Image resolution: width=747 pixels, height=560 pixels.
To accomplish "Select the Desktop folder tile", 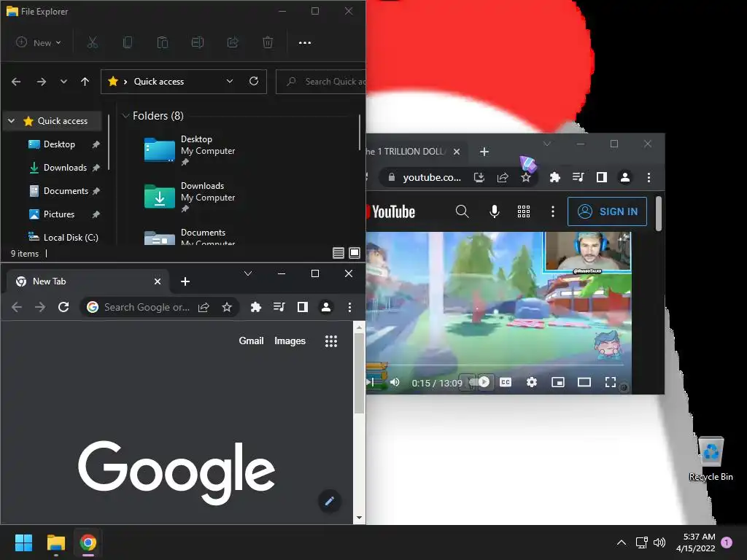I will (190, 150).
